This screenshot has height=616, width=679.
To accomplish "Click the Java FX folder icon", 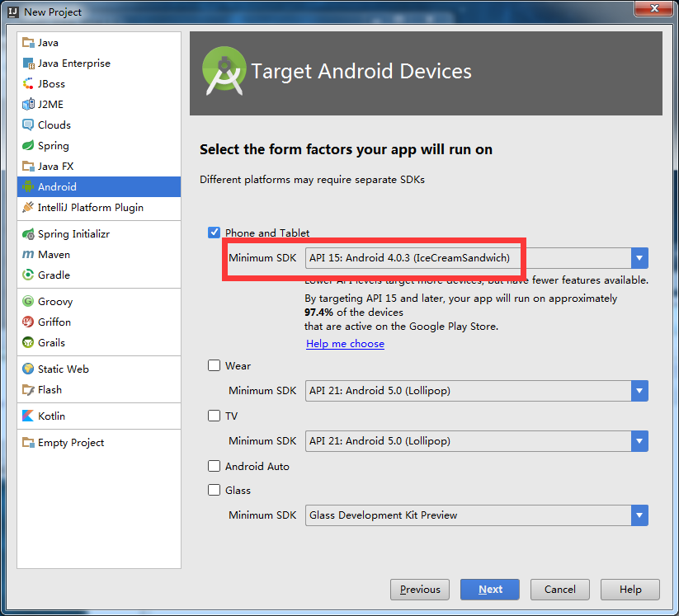I will click(x=28, y=167).
